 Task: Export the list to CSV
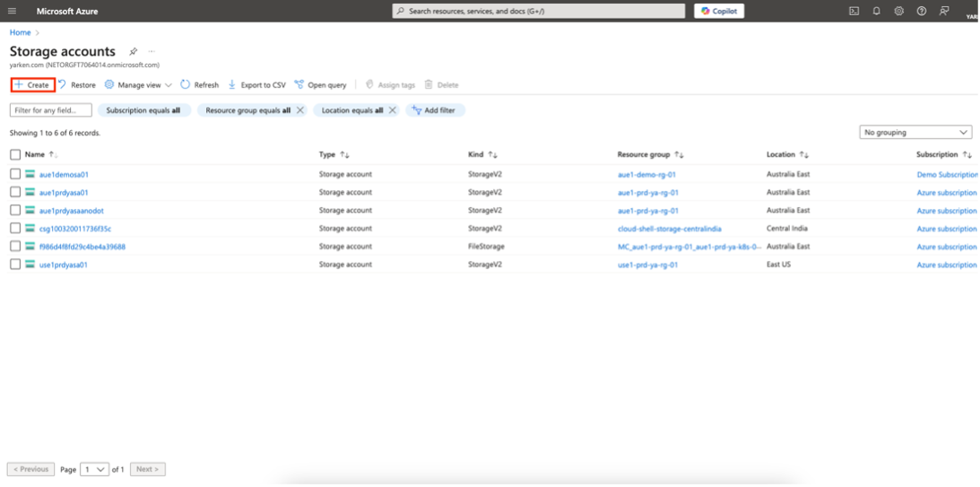(x=256, y=85)
